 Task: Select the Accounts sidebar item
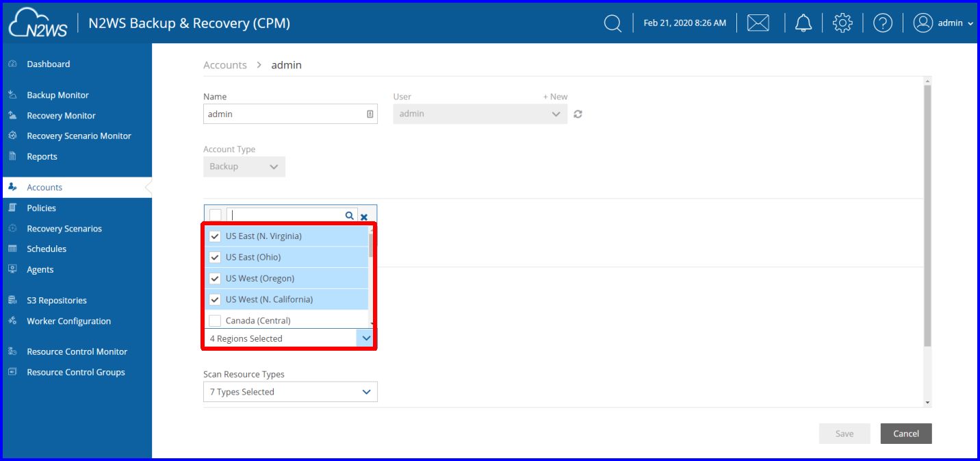[x=77, y=187]
